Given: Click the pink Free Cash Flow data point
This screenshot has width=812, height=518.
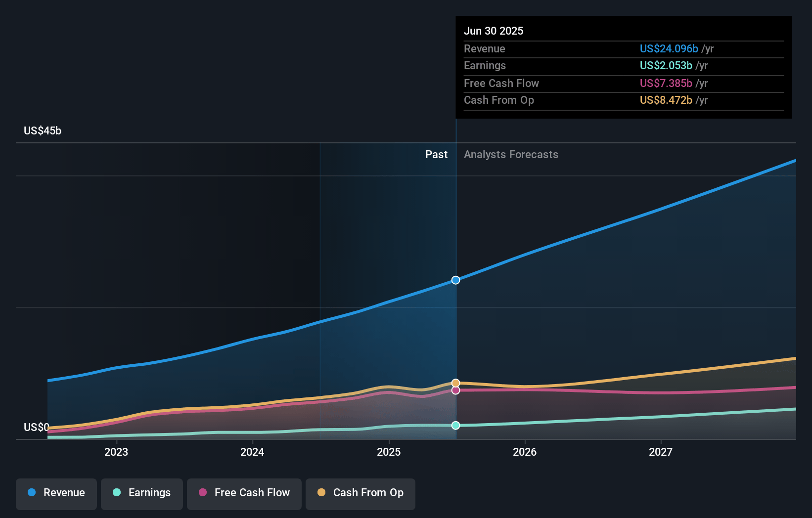Looking at the screenshot, I should (x=455, y=390).
